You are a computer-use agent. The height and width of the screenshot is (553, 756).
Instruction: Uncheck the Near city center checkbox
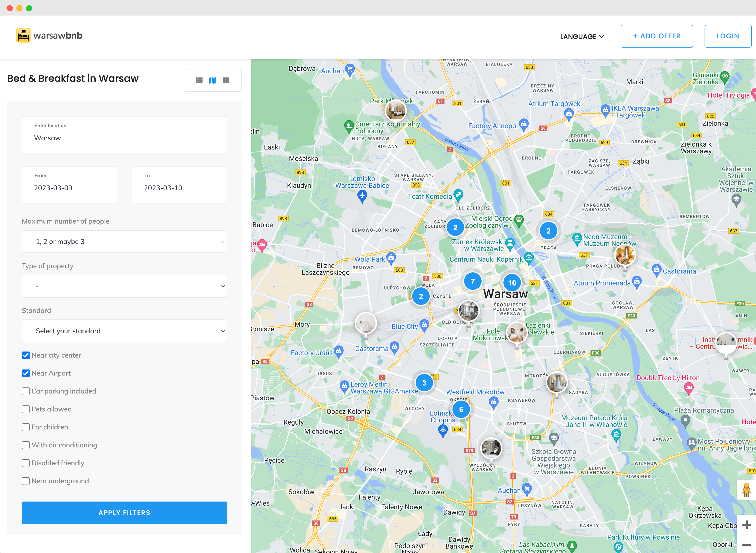click(26, 355)
